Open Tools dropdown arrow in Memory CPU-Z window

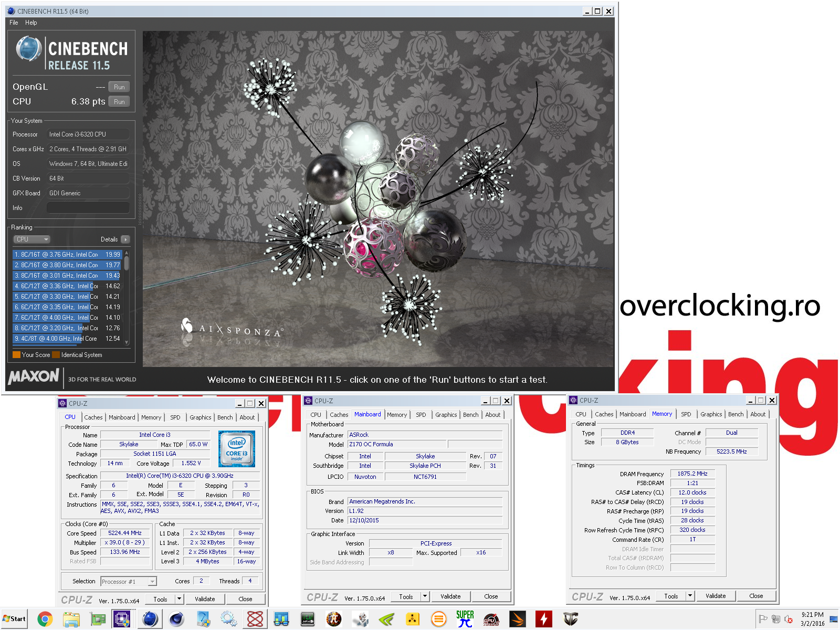coord(690,596)
